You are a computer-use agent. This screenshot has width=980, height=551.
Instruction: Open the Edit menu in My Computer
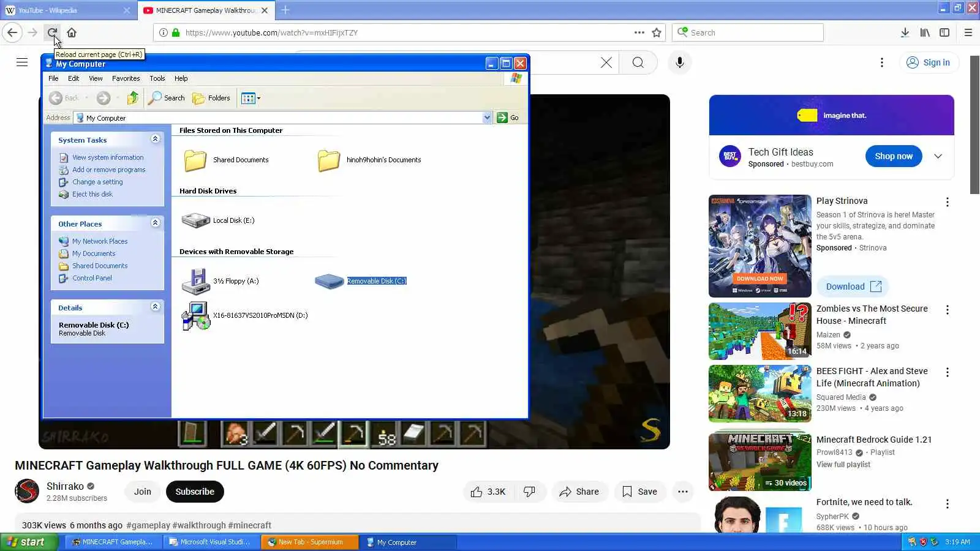(x=73, y=78)
